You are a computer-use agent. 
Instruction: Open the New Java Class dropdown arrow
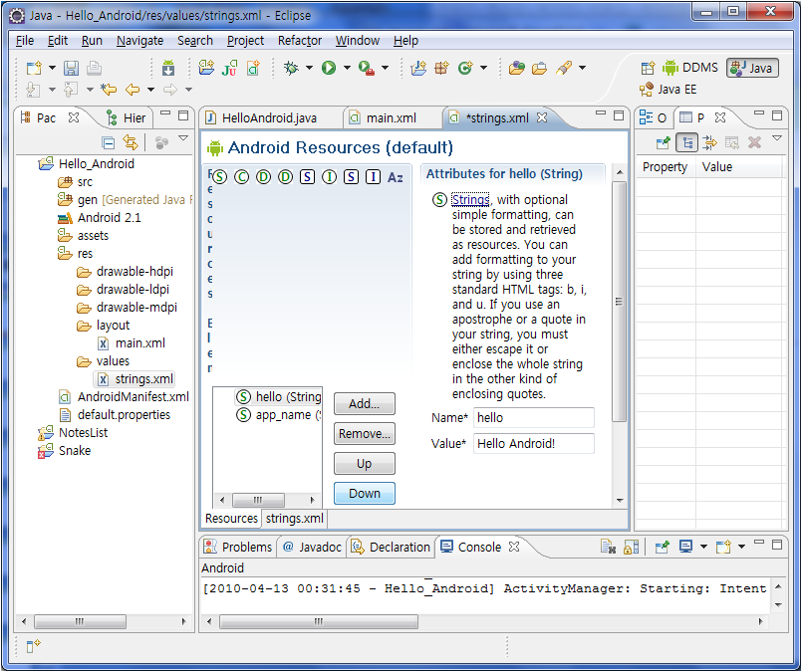[x=483, y=68]
